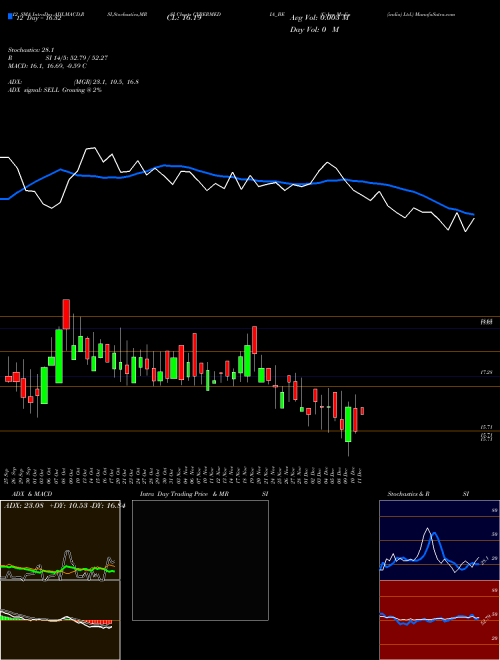The height and width of the screenshot is (660, 500).
Task: Click the empty intraday trading price chart box
Action: tap(200, 560)
